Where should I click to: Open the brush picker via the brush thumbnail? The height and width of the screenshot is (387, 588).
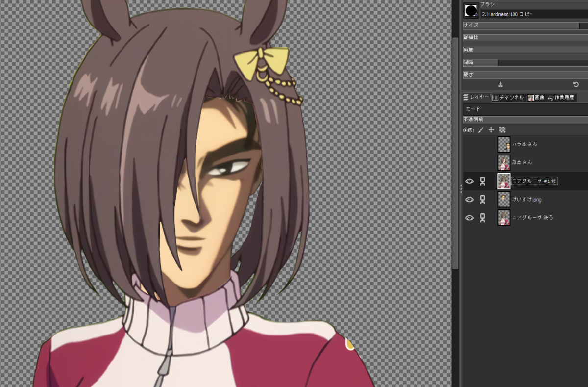[x=470, y=10]
